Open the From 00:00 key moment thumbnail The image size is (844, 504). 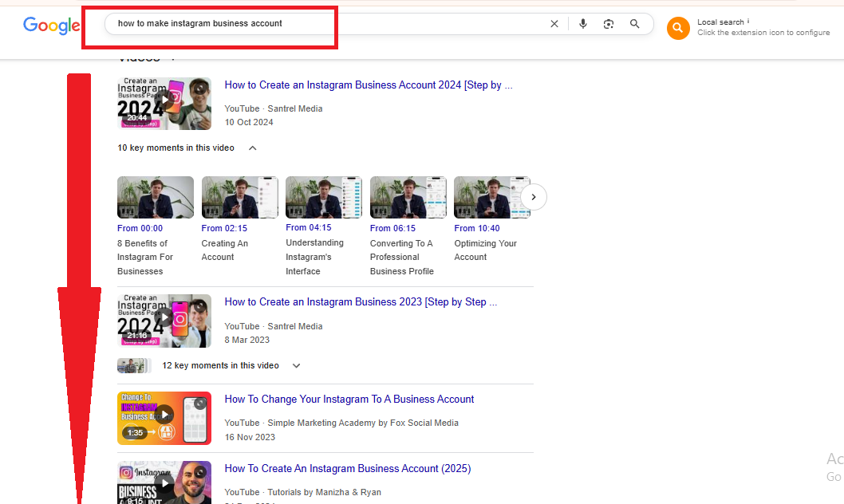pos(156,197)
